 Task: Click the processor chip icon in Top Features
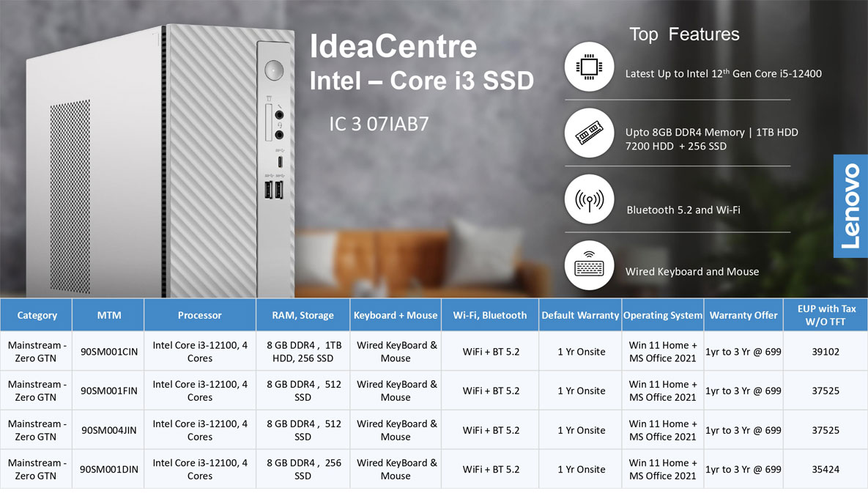point(589,67)
